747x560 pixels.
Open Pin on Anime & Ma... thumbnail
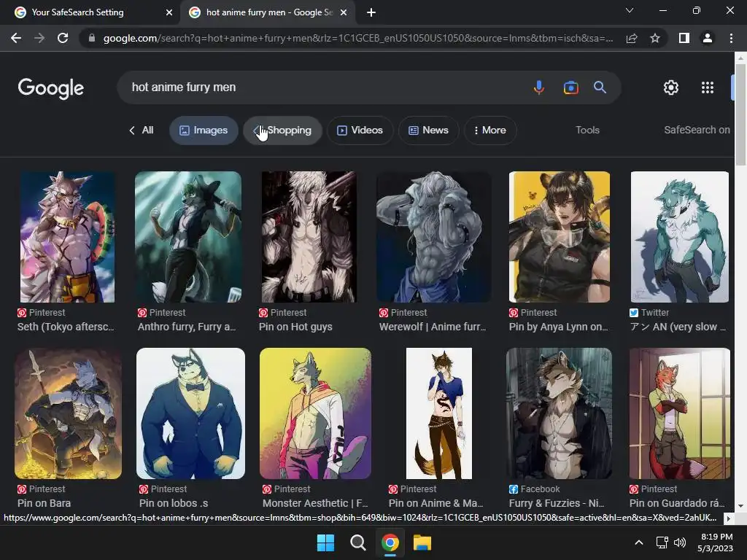(439, 413)
